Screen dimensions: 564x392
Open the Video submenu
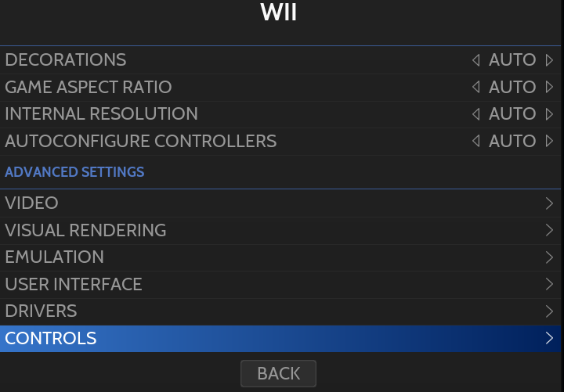[32, 203]
